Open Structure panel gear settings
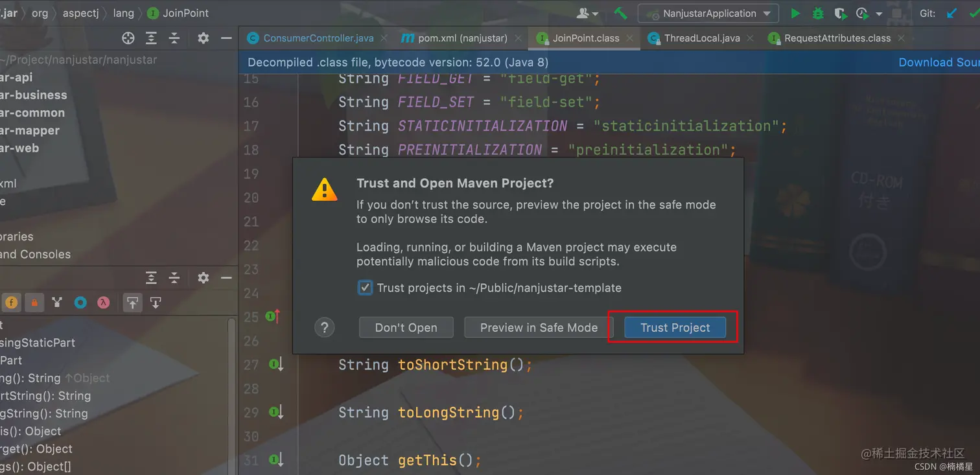Screen dimensions: 980x475 tap(204, 278)
